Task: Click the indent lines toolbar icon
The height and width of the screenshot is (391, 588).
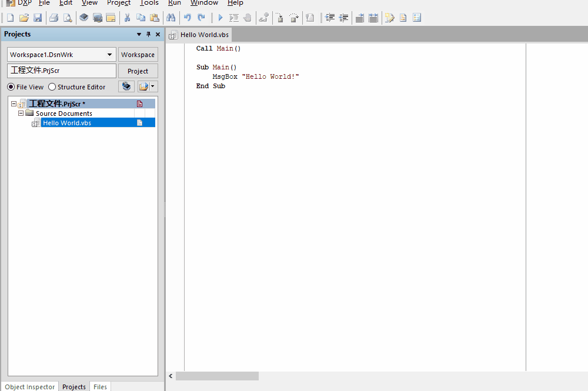Action: (330, 18)
